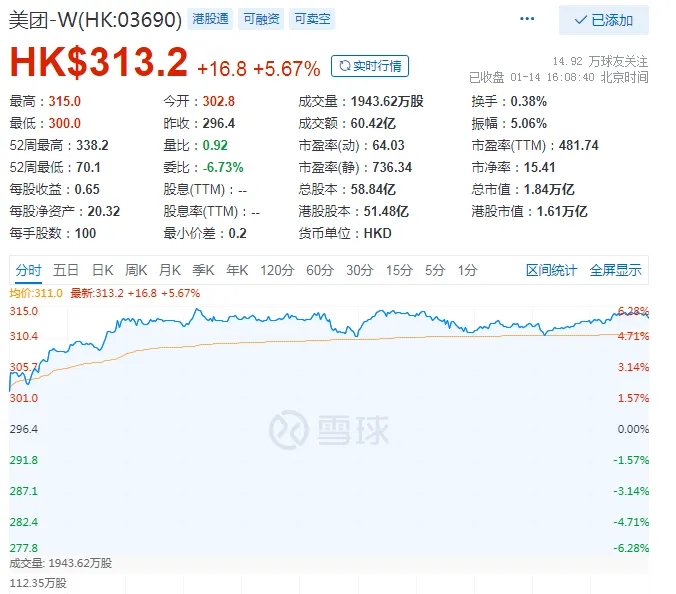
Task: Click the 每股净资产 value 20.32
Action: 103,211
